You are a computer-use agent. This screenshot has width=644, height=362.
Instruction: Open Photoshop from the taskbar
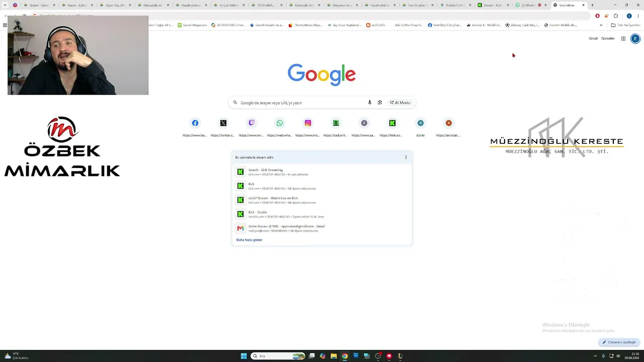point(356,356)
